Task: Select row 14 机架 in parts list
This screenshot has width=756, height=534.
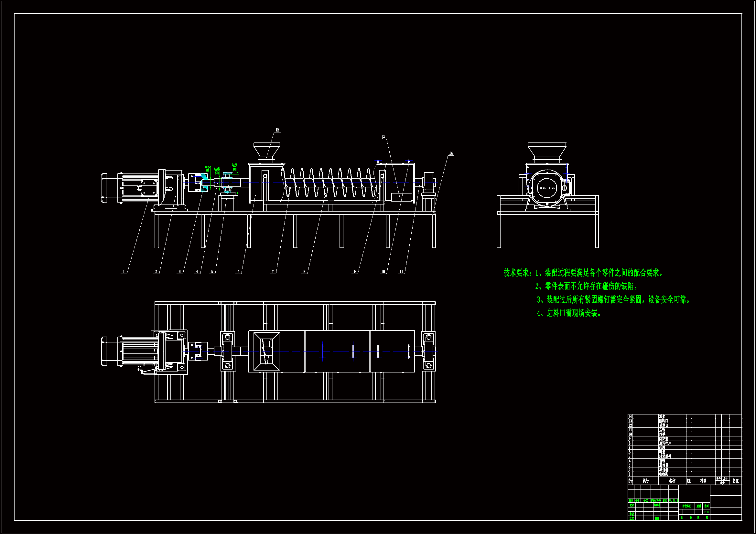Action: pyautogui.click(x=662, y=416)
